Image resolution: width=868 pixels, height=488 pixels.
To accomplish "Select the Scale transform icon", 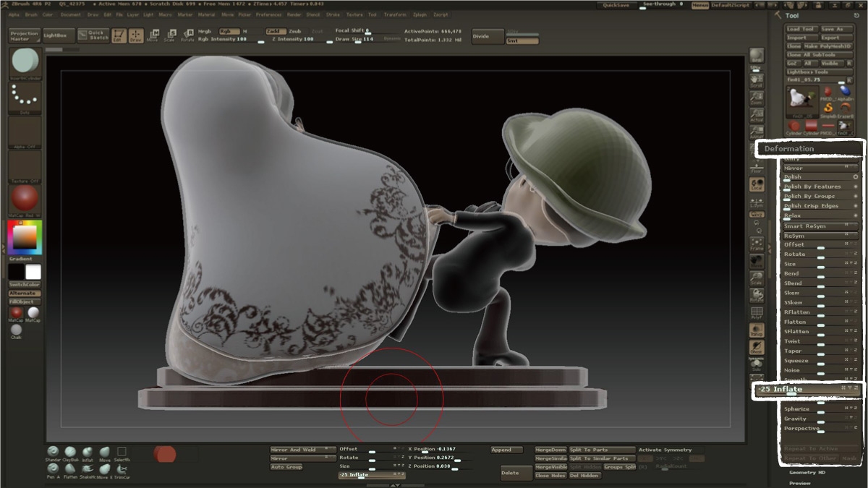I will pos(171,35).
